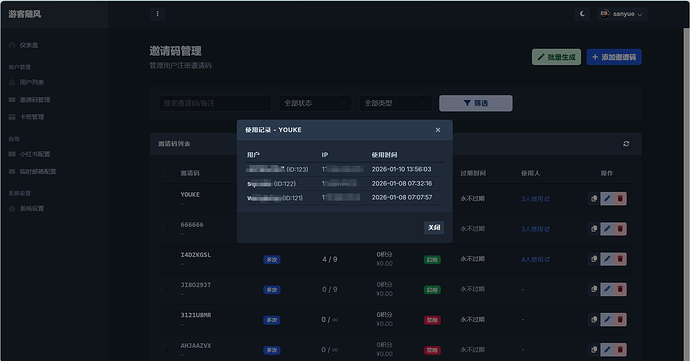Check the checkbox for the 3121U8MR row
The image size is (690, 361).
tap(167, 320)
